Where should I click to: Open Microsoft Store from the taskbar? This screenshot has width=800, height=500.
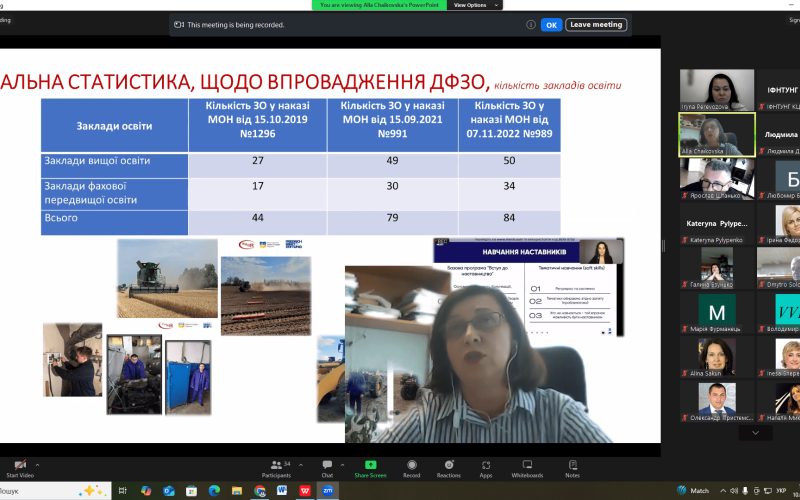191,491
